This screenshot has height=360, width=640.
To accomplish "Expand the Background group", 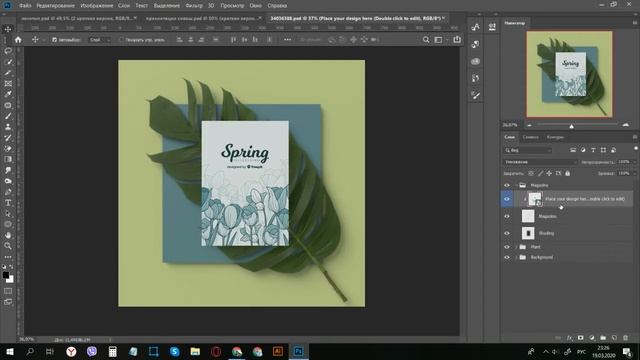I will click(516, 258).
